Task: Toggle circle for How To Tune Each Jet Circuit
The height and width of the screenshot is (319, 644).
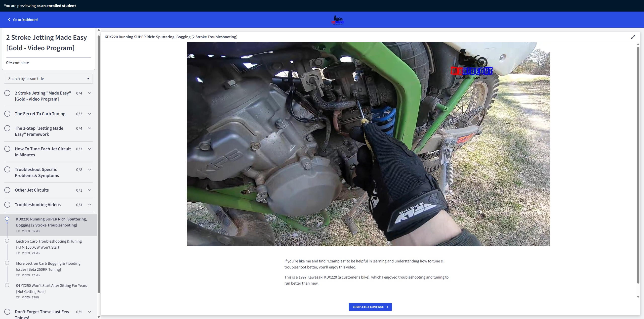Action: tap(7, 149)
